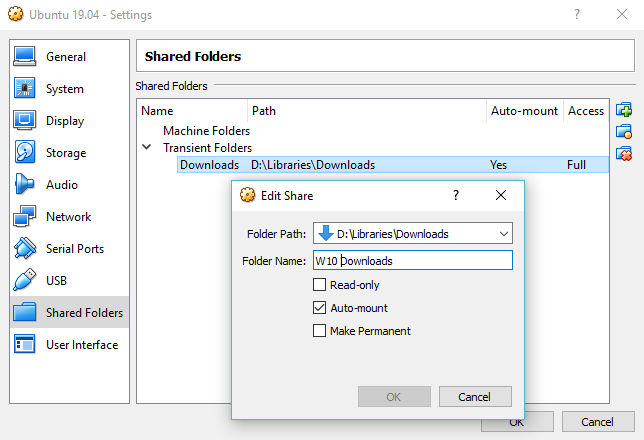Click the Storage disk icon in sidebar
The image size is (644, 440).
pos(25,152)
